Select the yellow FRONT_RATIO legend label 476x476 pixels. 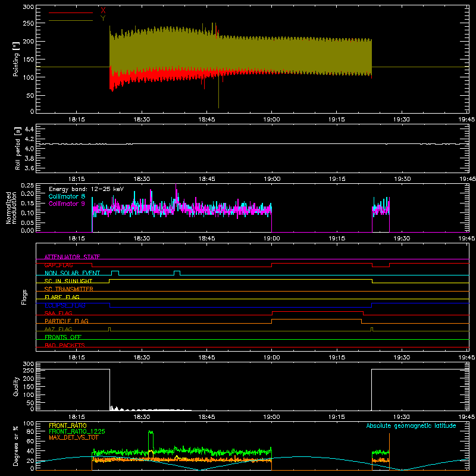68,425
